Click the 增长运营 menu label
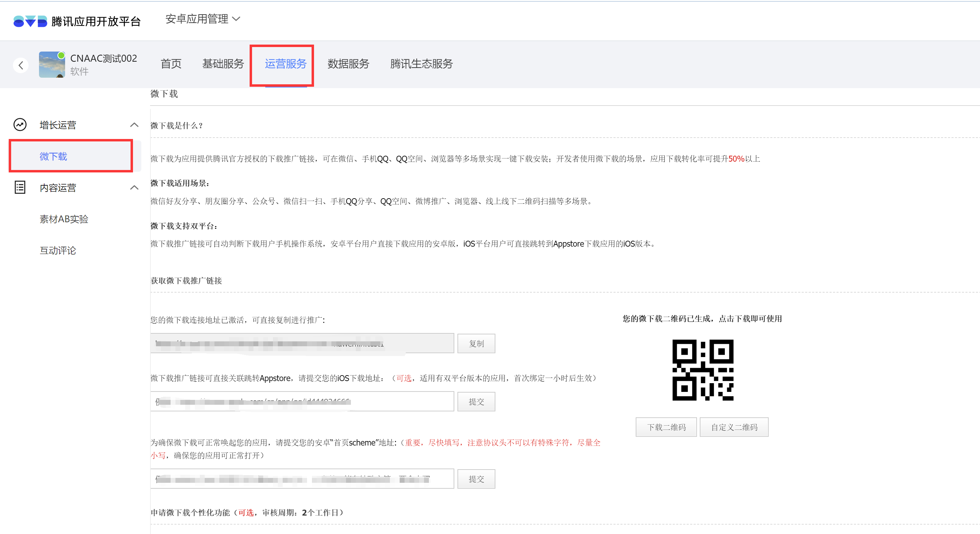This screenshot has height=534, width=980. coord(58,125)
